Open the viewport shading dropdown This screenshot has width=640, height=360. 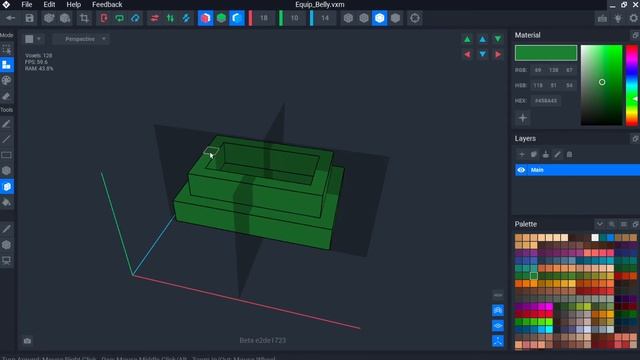33,39
